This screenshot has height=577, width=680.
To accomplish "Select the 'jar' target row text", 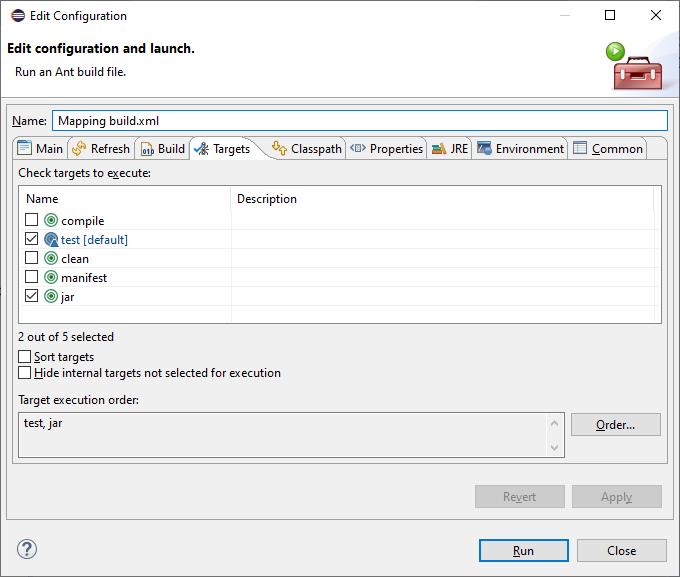I will tap(68, 297).
